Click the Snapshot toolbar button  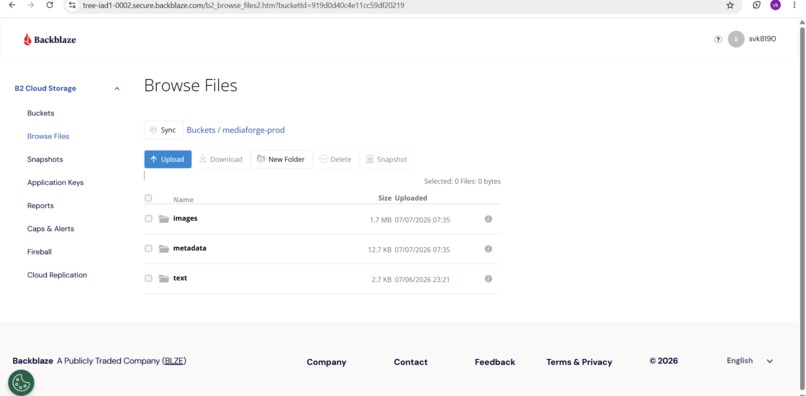click(387, 159)
